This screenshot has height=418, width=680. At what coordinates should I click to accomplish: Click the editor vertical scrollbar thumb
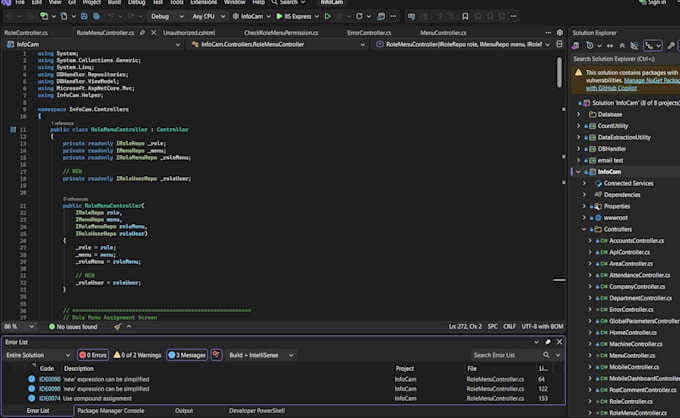[559, 72]
